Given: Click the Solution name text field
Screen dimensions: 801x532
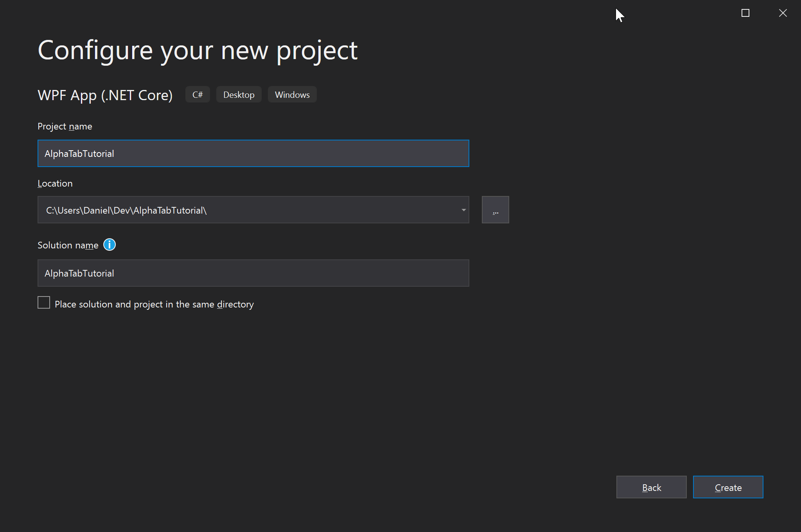Looking at the screenshot, I should (x=253, y=273).
